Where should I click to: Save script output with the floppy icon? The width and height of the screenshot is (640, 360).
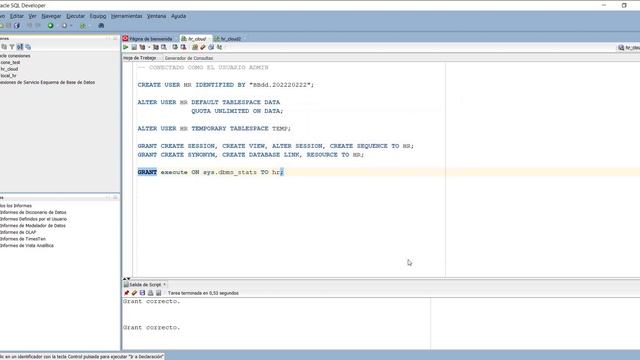(x=142, y=293)
